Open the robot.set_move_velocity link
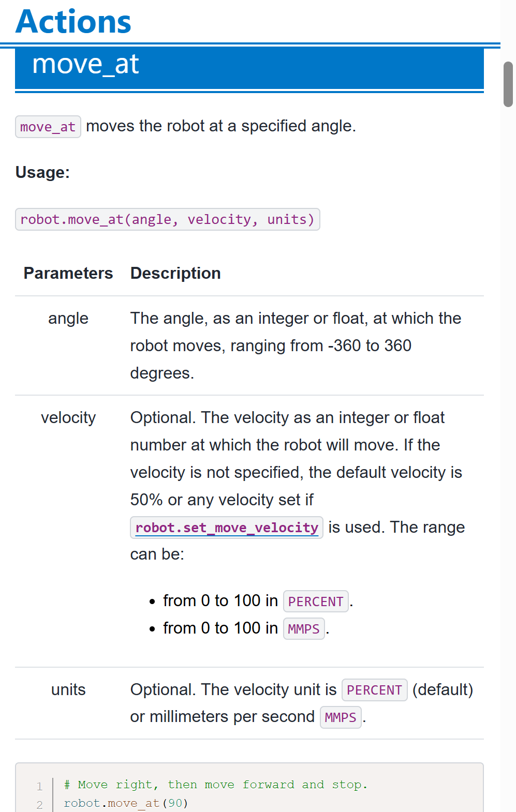 tap(227, 528)
